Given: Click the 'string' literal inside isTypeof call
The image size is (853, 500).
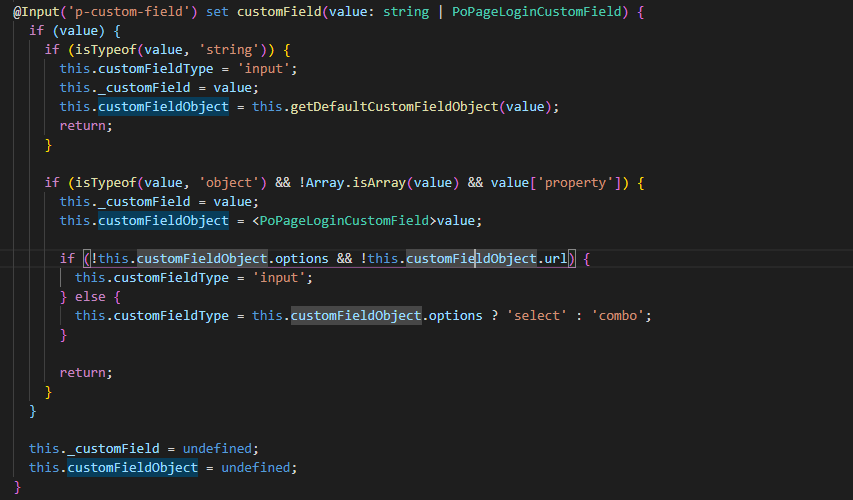Looking at the screenshot, I should (x=229, y=50).
